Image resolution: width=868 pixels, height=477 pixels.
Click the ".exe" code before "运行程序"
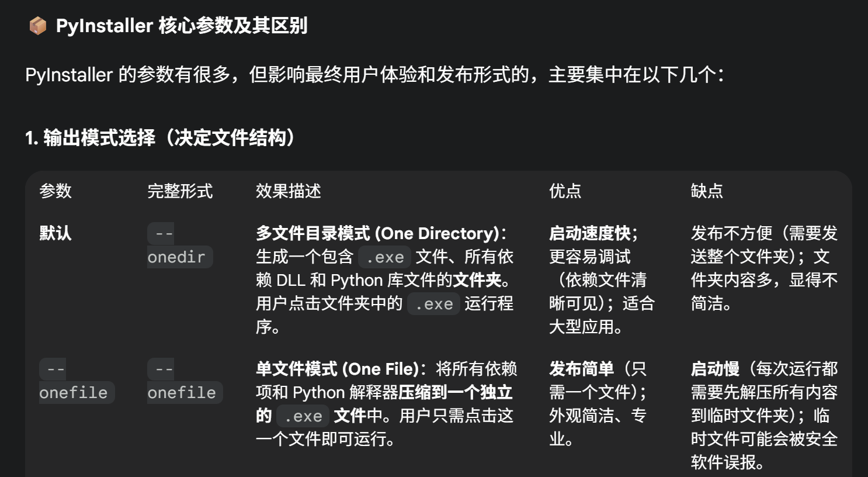pyautogui.click(x=434, y=304)
